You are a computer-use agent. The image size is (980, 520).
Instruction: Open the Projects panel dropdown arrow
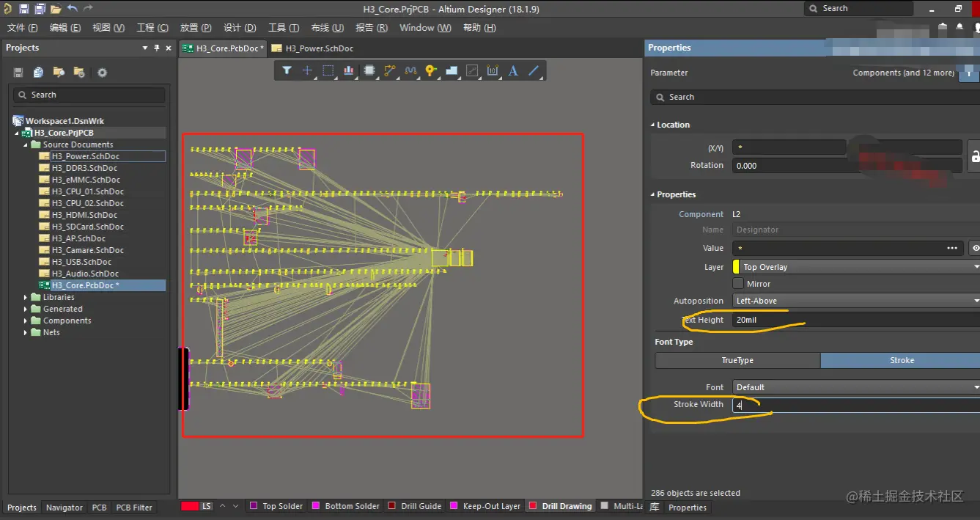pos(145,48)
